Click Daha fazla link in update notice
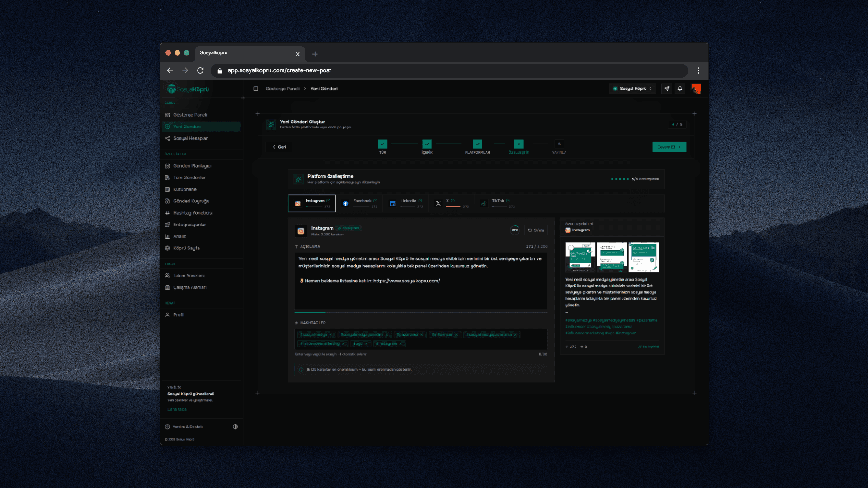 click(177, 409)
